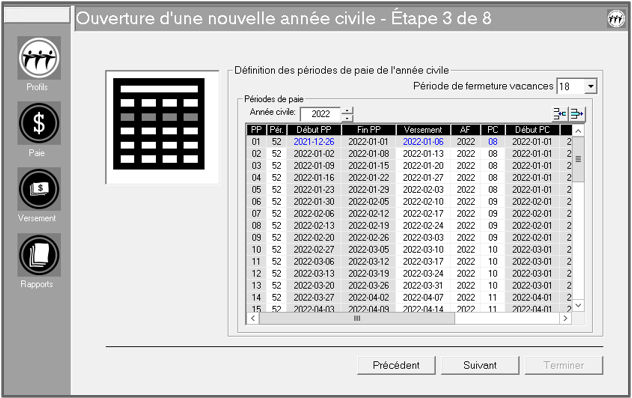Screen dimensions: 632x398
Task: Select Versement cell 2022-01-13
Action: pos(423,154)
